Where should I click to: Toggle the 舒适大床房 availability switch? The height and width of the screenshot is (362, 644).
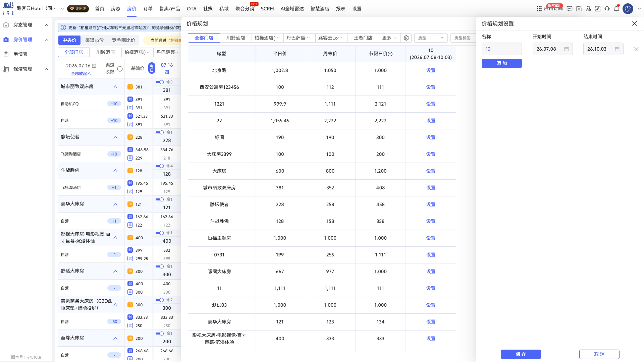coord(160,266)
